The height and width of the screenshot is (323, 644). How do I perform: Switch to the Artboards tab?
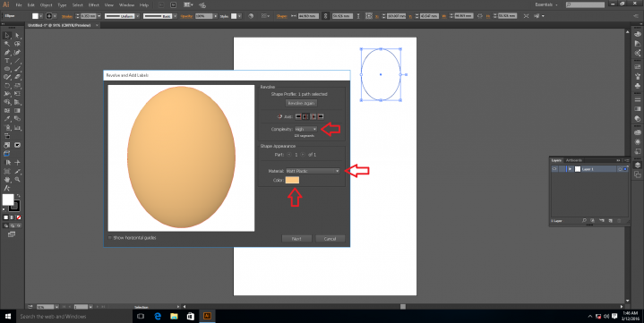coord(574,160)
